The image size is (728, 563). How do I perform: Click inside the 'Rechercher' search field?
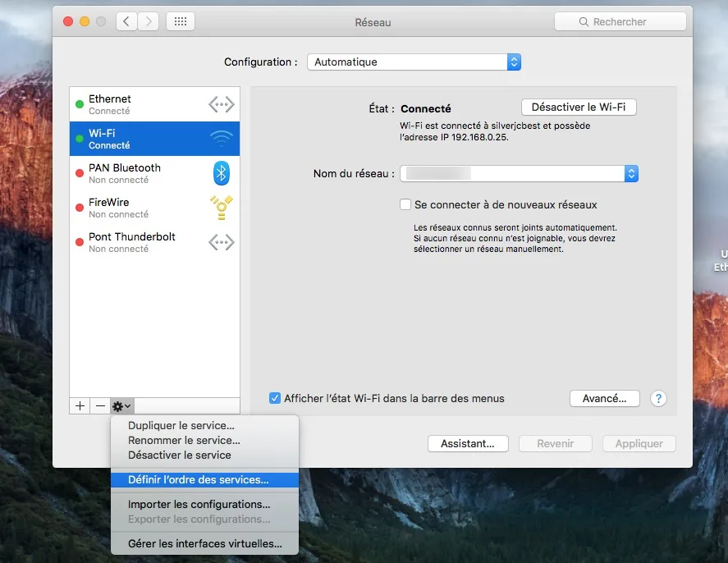pyautogui.click(x=620, y=21)
